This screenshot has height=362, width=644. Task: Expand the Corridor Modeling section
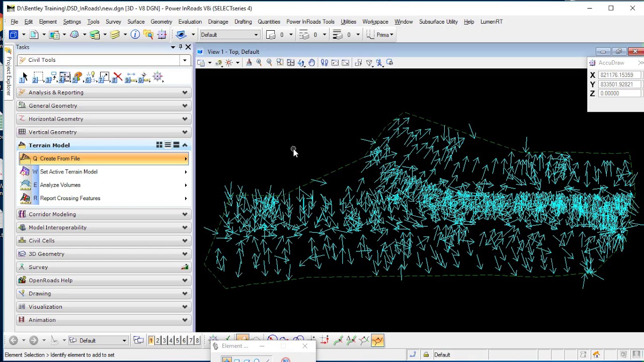(185, 214)
